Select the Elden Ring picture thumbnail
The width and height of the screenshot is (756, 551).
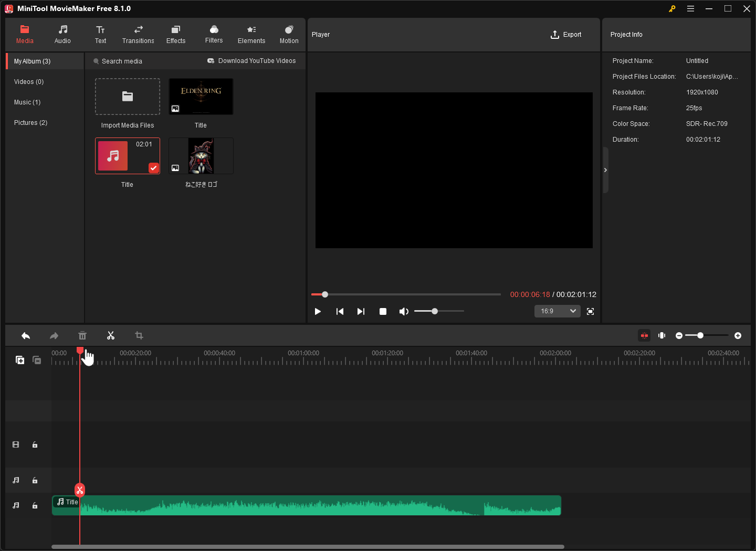click(201, 97)
